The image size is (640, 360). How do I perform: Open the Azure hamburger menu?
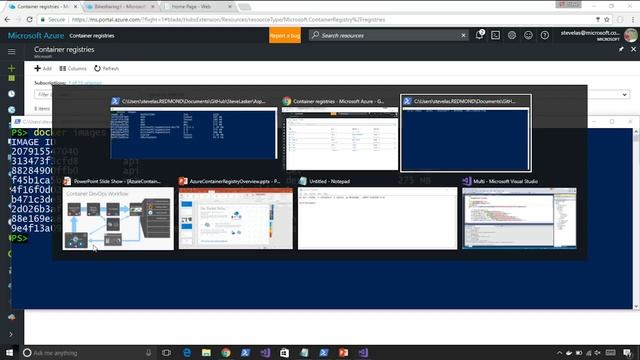point(11,51)
